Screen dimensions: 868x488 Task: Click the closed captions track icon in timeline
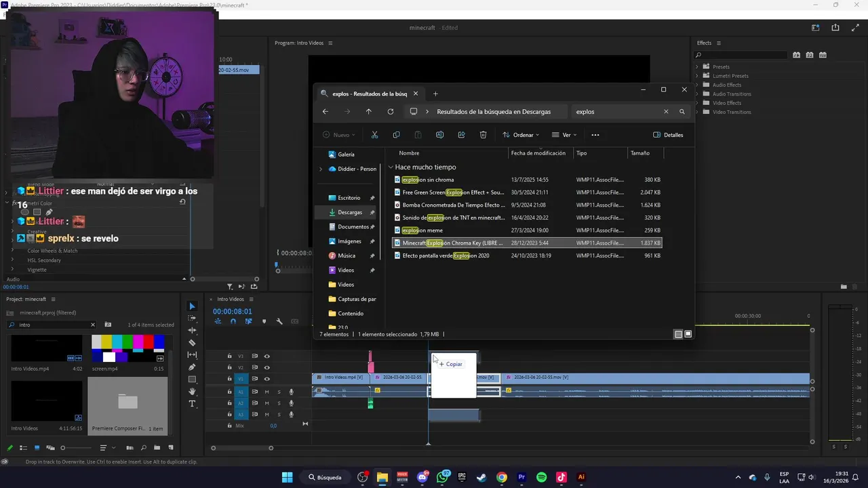click(x=294, y=321)
